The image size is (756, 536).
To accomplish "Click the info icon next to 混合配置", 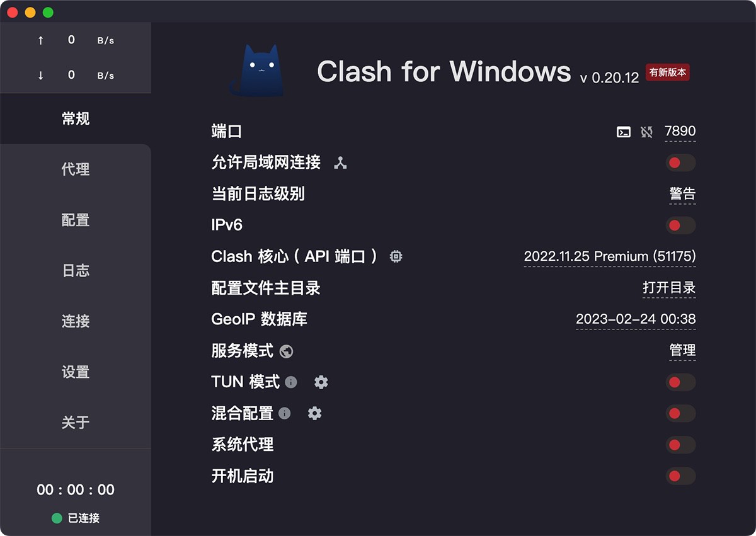I will (285, 413).
